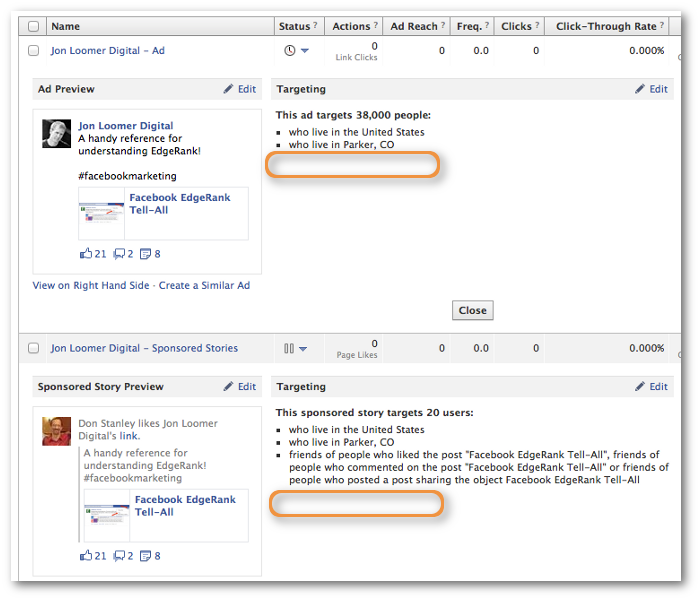The image size is (700, 600).
Task: Show help tooltip next to Clicks
Action: (538, 25)
